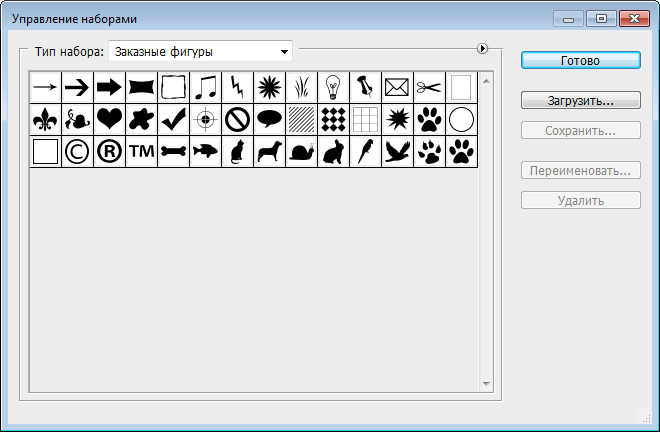This screenshot has height=432, width=660.
Task: Select the diagonal hatched lines pattern
Action: [301, 120]
